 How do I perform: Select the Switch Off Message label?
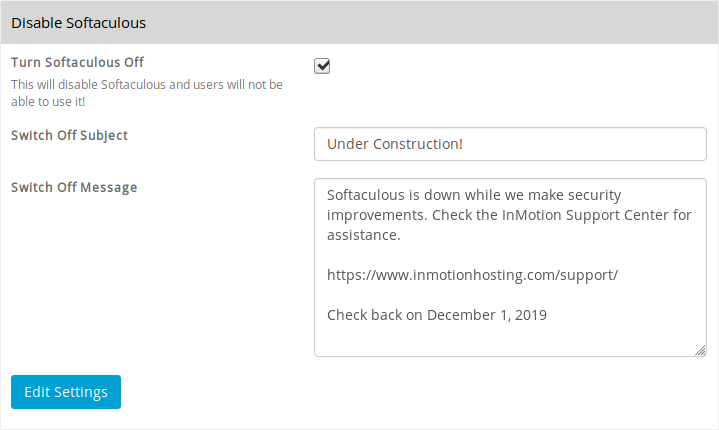click(74, 187)
